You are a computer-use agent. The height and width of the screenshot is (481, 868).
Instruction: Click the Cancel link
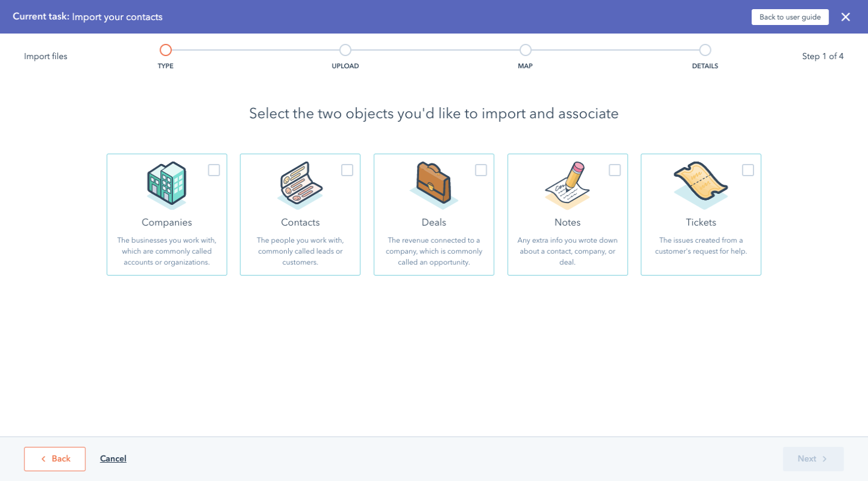click(113, 459)
